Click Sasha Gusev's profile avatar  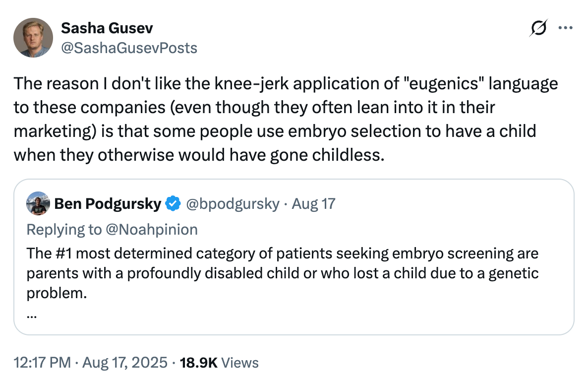point(33,37)
